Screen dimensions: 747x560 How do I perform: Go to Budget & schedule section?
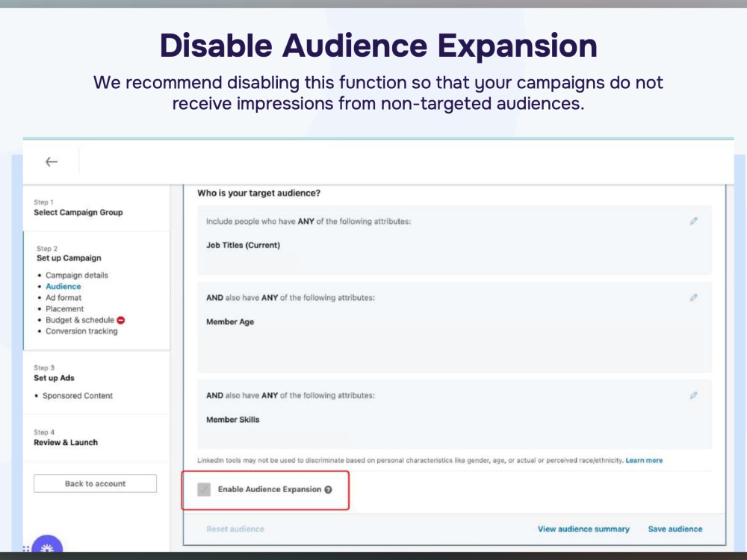[80, 320]
